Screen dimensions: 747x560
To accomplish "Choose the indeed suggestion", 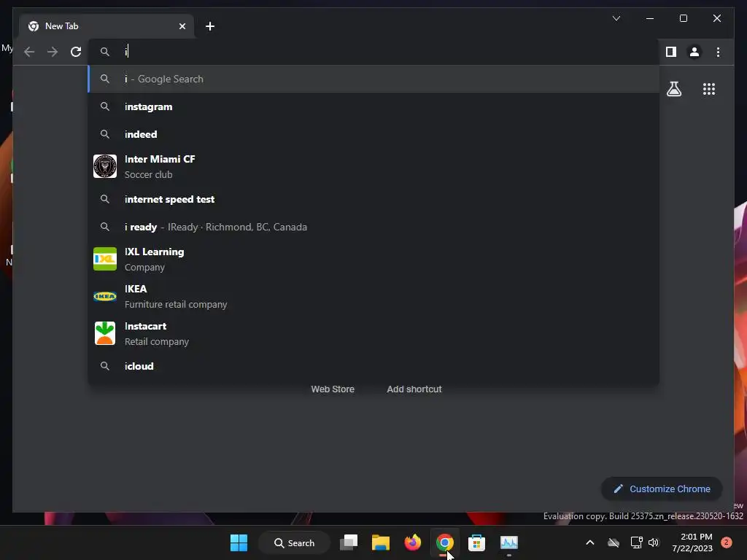I will pos(374,134).
